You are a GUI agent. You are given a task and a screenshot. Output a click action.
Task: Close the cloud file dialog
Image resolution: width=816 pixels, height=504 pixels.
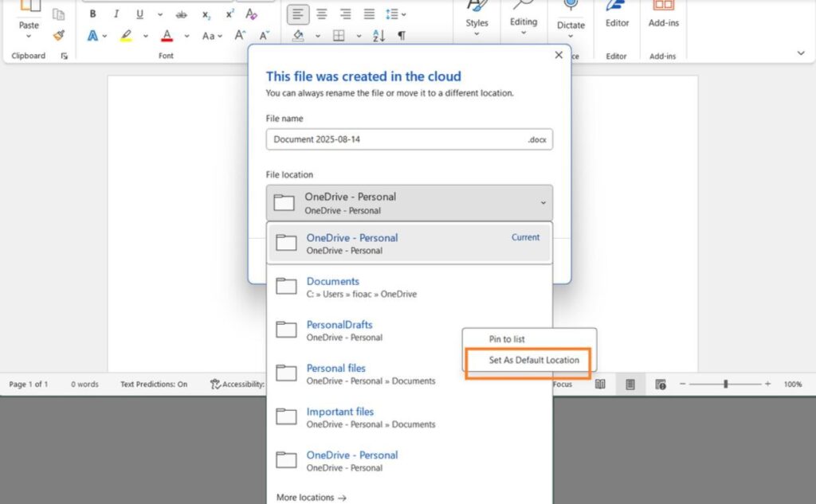pos(559,55)
